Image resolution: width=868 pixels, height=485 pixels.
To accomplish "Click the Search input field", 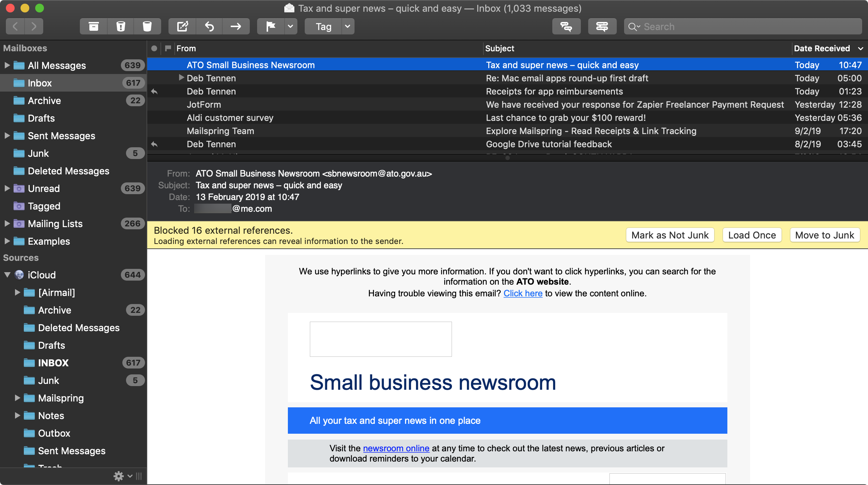I will coord(742,26).
